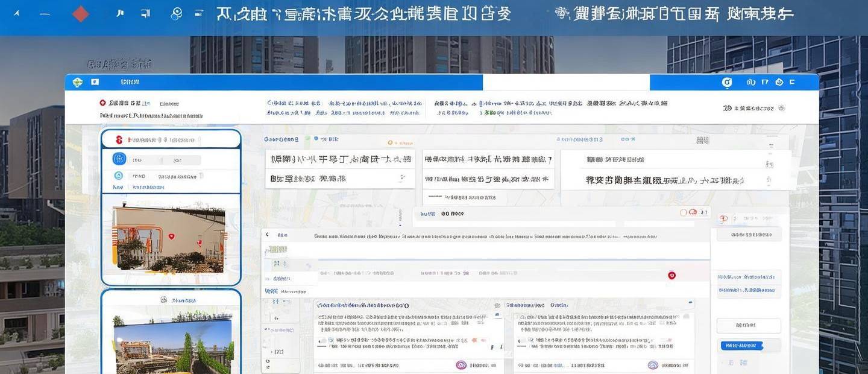
Task: Click the red diamond icon in top banner
Action: coord(80,13)
